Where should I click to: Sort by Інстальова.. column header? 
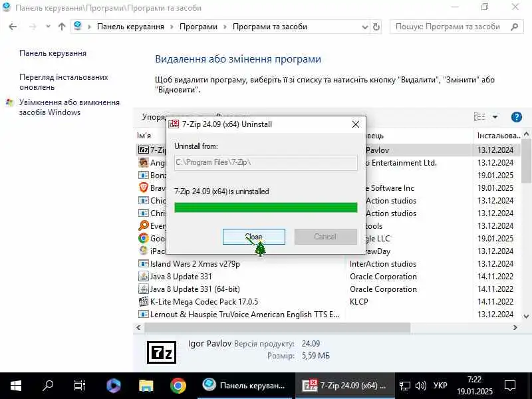click(x=498, y=136)
